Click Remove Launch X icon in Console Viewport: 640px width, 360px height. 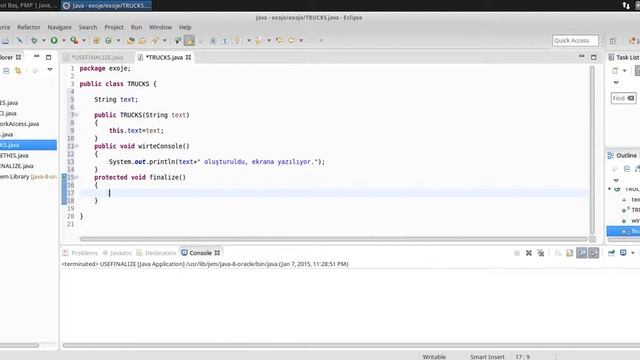tap(529, 253)
